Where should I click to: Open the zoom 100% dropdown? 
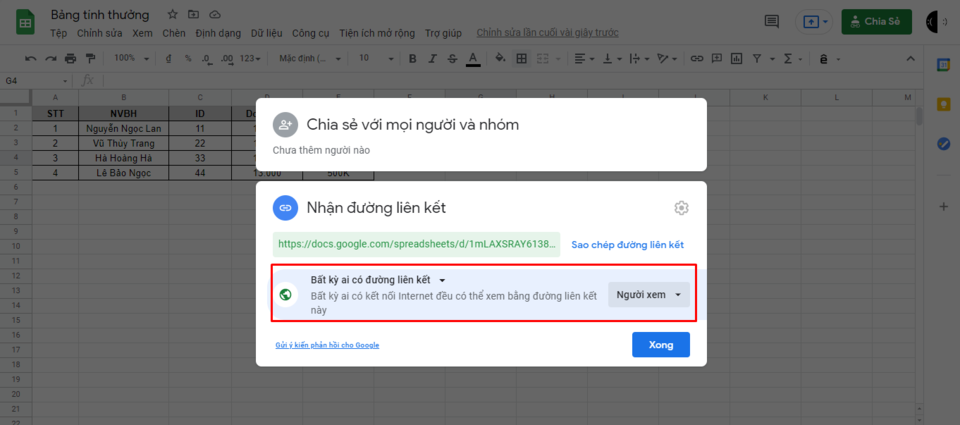pyautogui.click(x=129, y=59)
